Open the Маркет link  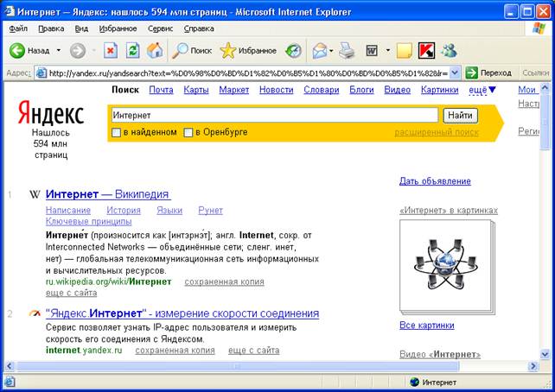tap(234, 90)
